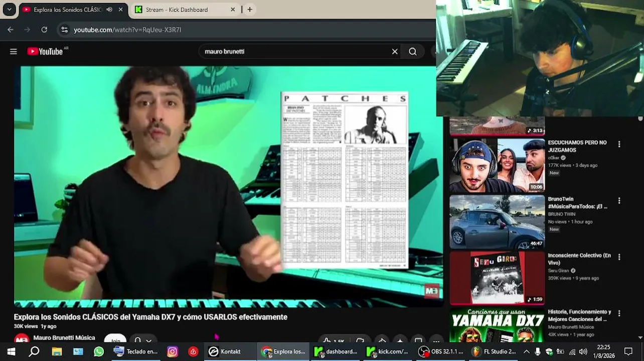Switch to Kontakt in the taskbar
This screenshot has height=361, width=644.
(x=229, y=351)
